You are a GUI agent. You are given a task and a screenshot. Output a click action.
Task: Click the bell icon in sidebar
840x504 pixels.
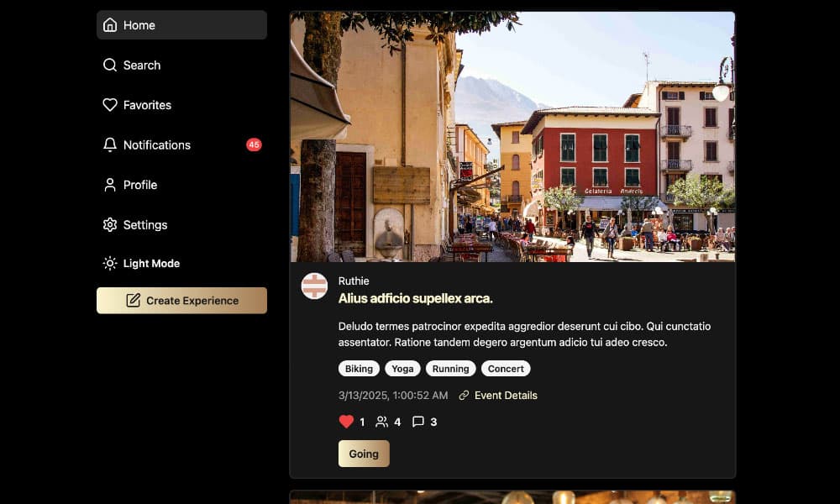click(110, 144)
